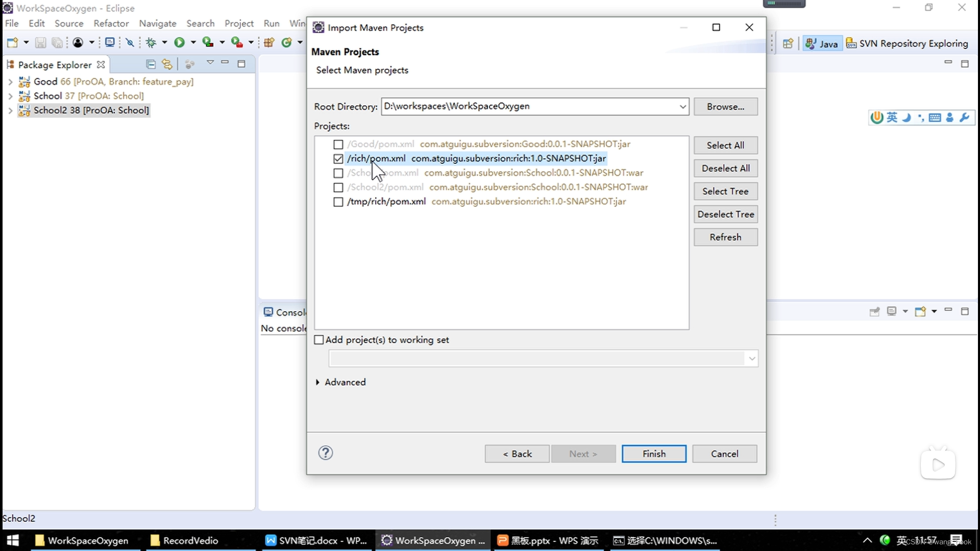Toggle Link with Editor in Package Explorer
The width and height of the screenshot is (980, 551).
pos(167,64)
